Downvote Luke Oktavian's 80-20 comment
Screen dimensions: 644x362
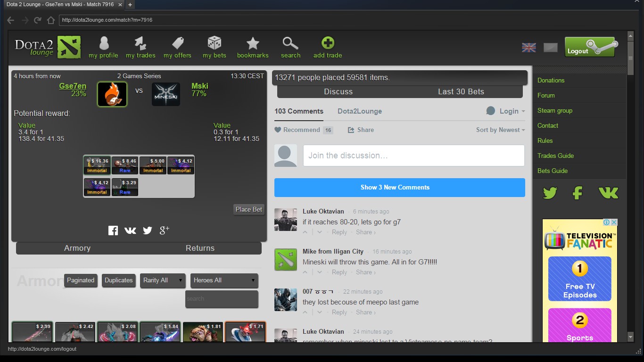click(x=320, y=232)
